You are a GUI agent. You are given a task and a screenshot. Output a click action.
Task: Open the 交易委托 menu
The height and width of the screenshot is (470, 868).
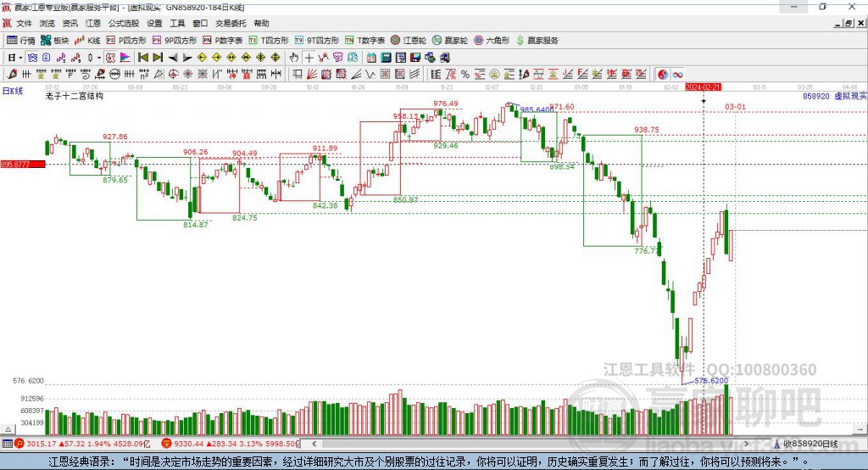point(231,23)
